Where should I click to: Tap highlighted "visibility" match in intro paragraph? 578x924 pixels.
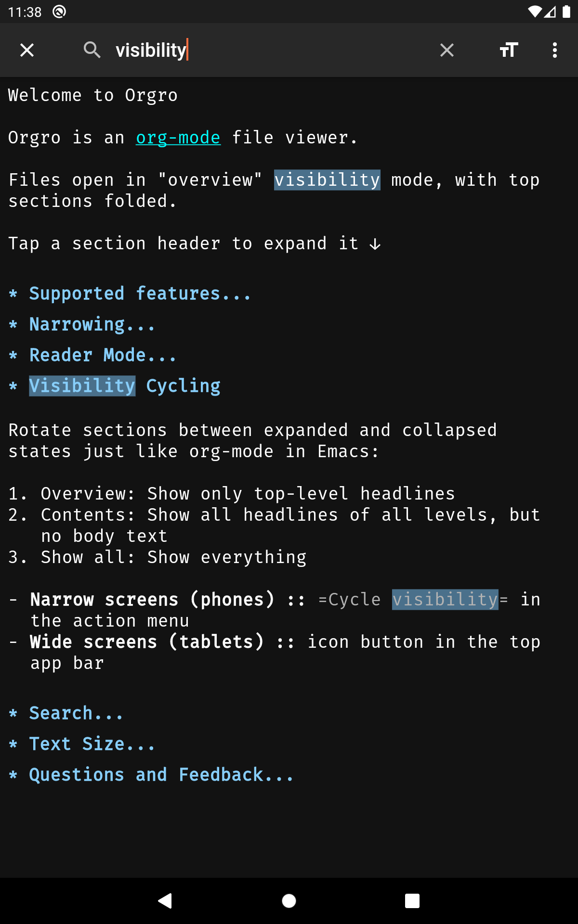(327, 180)
